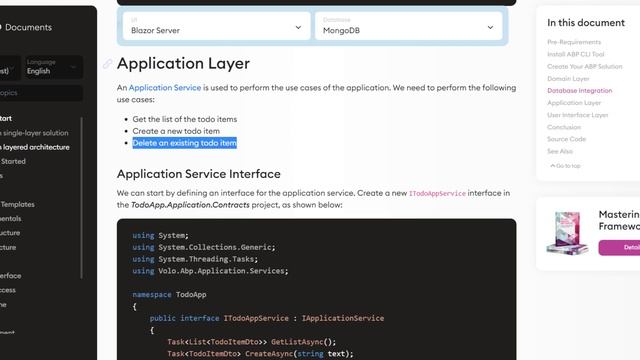Screen dimensions: 640x360
Task: Click the 'Get the list of the todo items' bullet
Action: pyautogui.click(x=184, y=119)
